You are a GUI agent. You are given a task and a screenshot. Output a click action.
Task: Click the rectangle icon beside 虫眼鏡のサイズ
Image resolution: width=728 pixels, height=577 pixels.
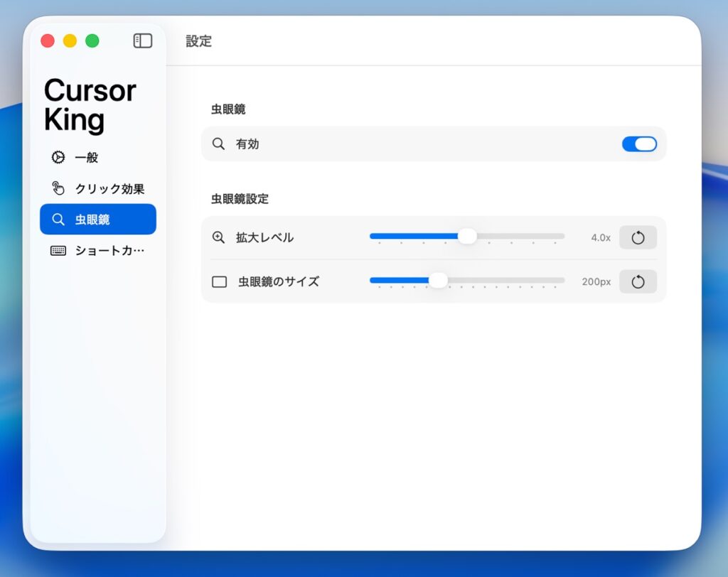(220, 282)
